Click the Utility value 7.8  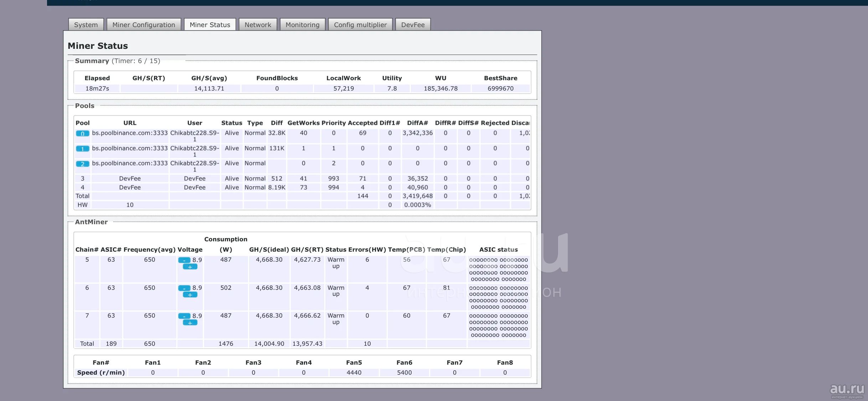click(392, 88)
